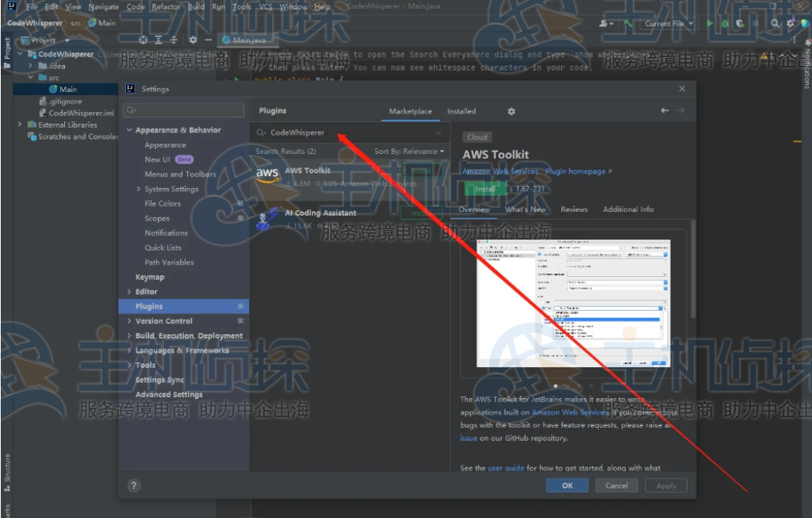Open Project tool window stripe button
This screenshot has width=812, height=518.
[x=6, y=52]
